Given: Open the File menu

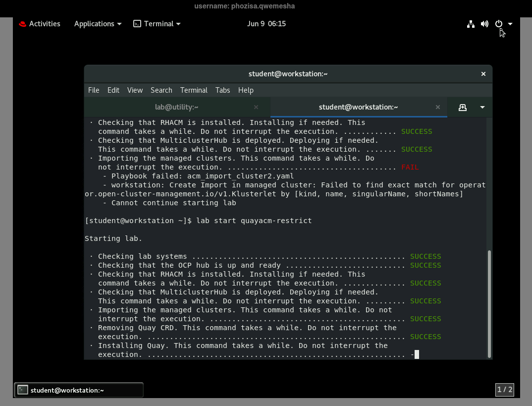Looking at the screenshot, I should [94, 90].
